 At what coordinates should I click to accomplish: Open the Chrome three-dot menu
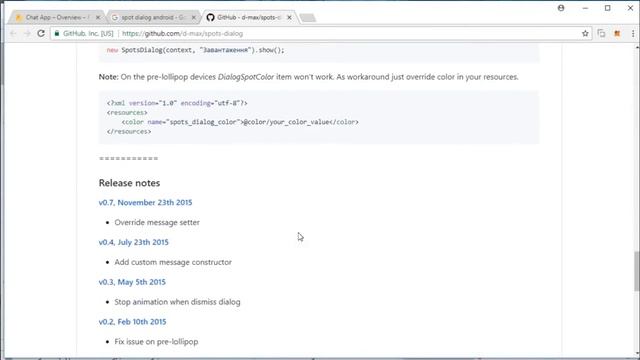pos(633,33)
